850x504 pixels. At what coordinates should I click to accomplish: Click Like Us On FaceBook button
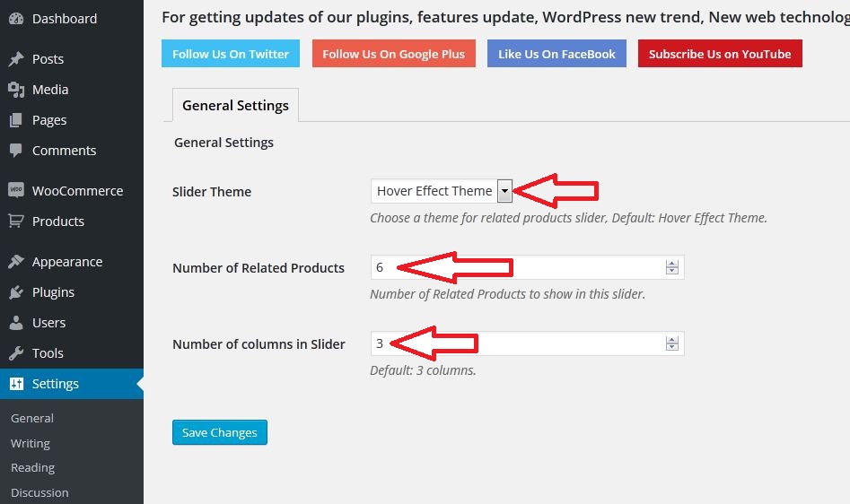coord(556,54)
